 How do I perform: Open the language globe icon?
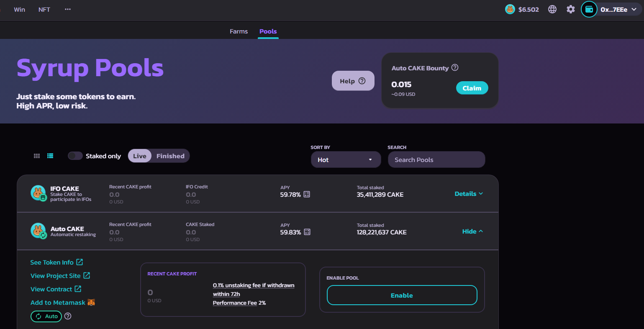(552, 9)
